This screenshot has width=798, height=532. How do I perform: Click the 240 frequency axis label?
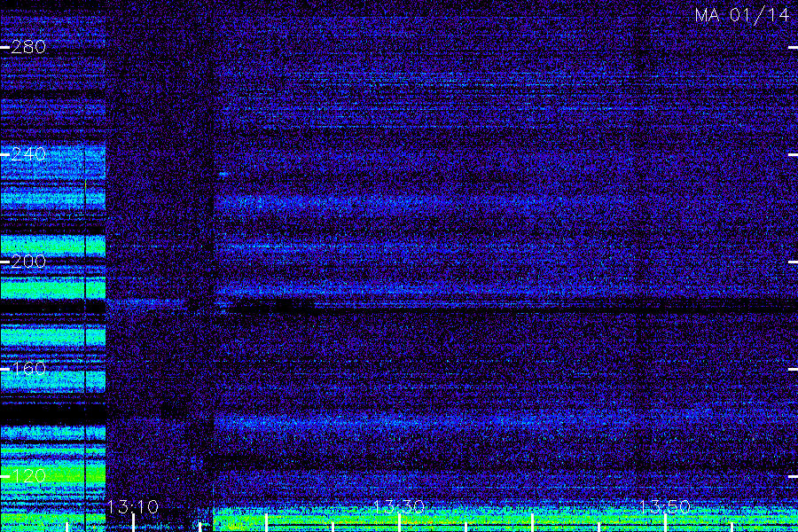pyautogui.click(x=28, y=154)
